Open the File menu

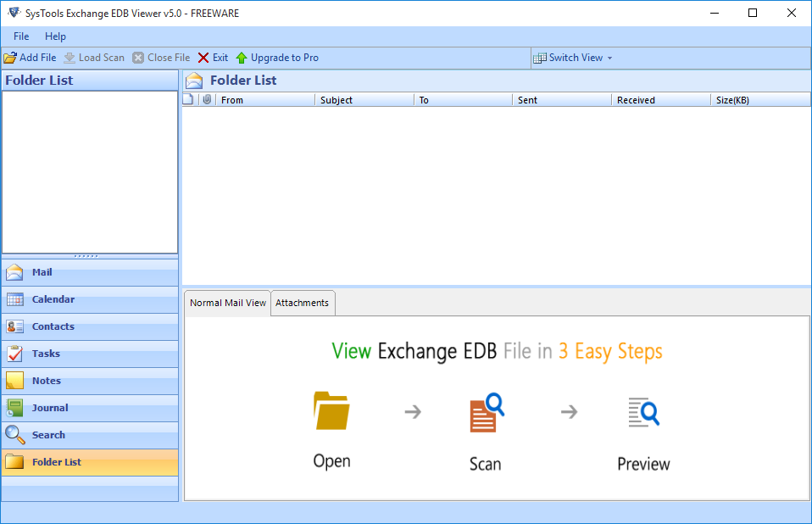point(21,36)
